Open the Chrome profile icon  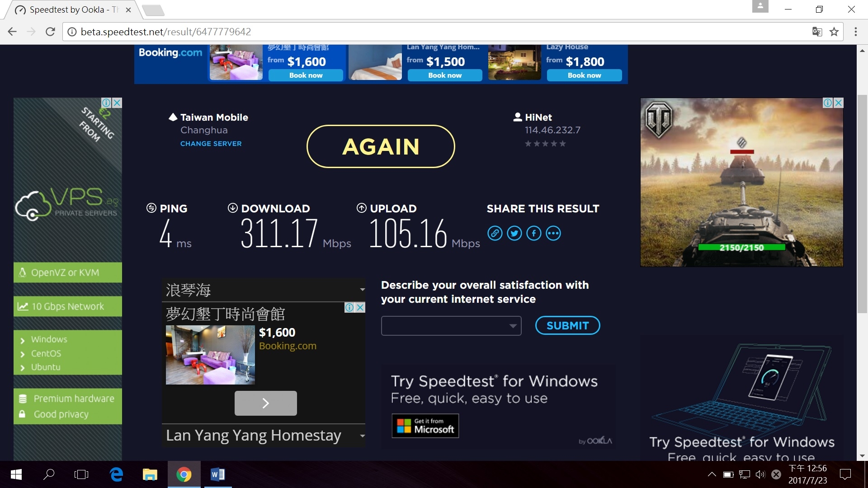click(760, 6)
